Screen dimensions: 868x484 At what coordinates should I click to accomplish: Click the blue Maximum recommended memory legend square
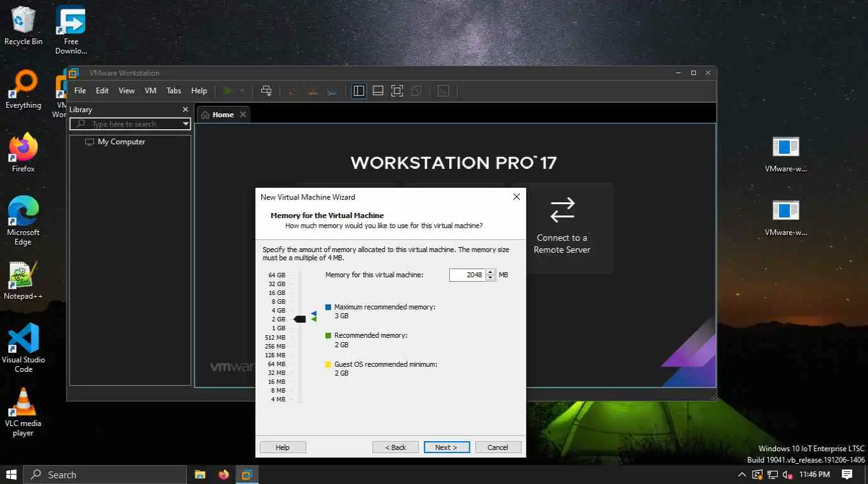(328, 308)
